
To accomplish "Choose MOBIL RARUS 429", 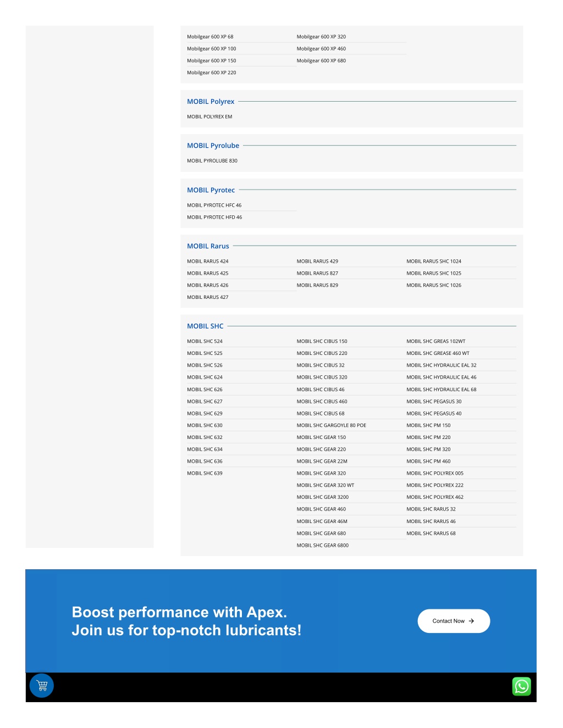I will point(317,262).
